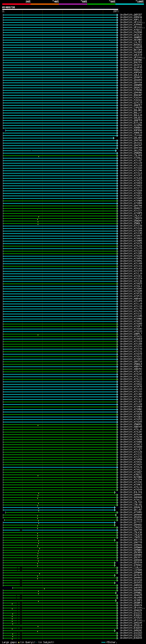Click the white query length bar

tap(60, 9)
